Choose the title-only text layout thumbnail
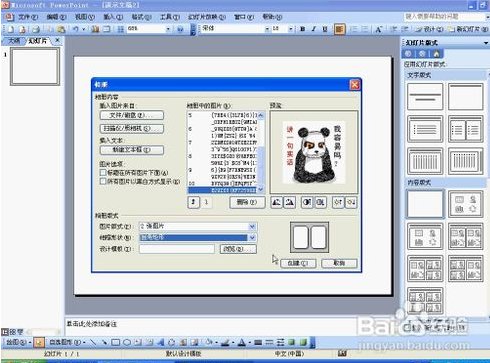Screen dimensions: 490x363 pos(465,96)
